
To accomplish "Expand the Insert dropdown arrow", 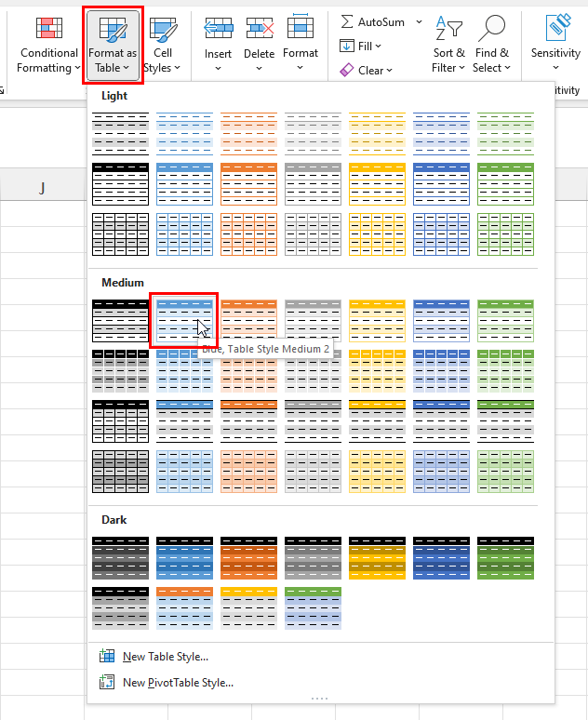I will [x=219, y=69].
